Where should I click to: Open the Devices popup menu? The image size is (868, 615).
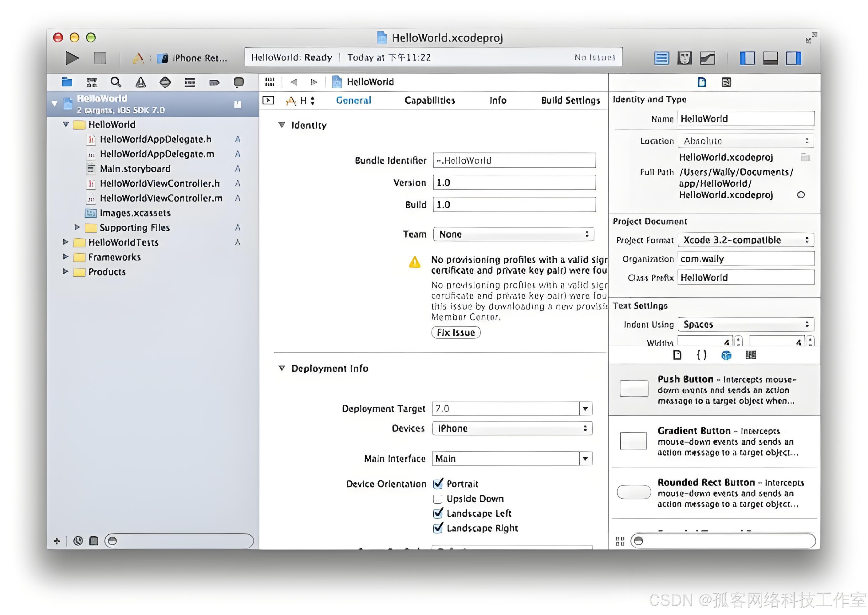click(512, 428)
